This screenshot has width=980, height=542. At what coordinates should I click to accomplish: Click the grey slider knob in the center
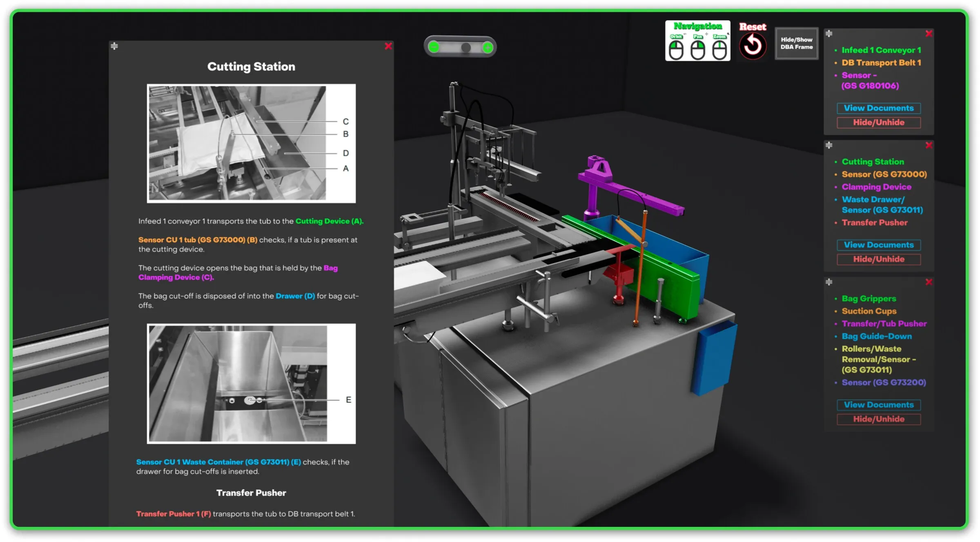click(x=466, y=47)
